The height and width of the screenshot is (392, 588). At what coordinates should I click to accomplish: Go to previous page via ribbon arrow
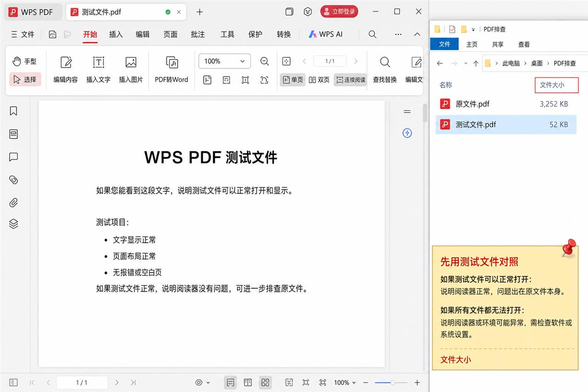pos(304,61)
